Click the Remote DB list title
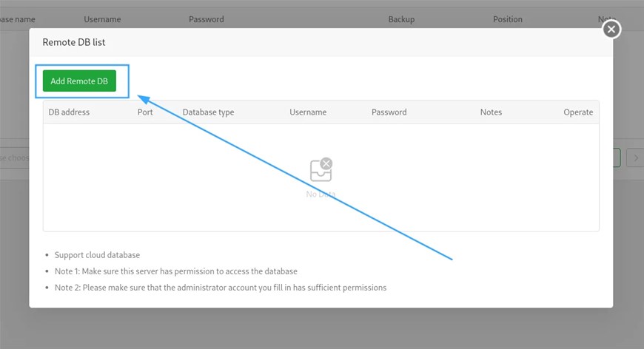This screenshot has width=644, height=349. [74, 42]
